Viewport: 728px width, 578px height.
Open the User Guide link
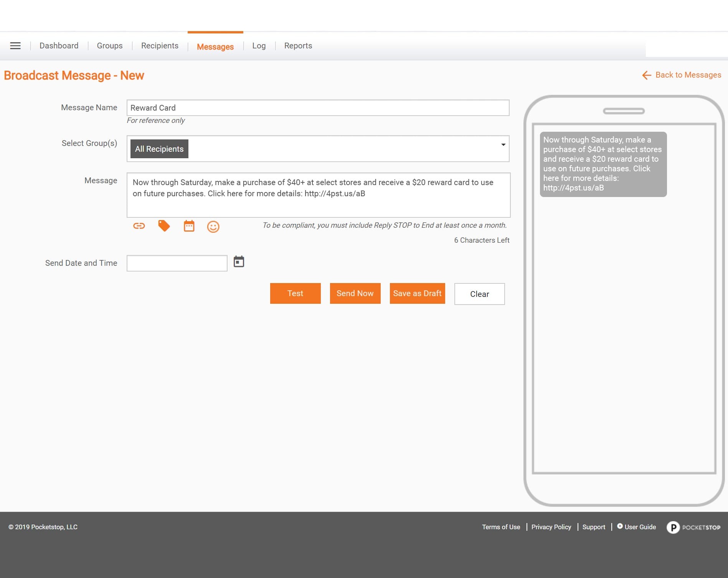pyautogui.click(x=640, y=527)
